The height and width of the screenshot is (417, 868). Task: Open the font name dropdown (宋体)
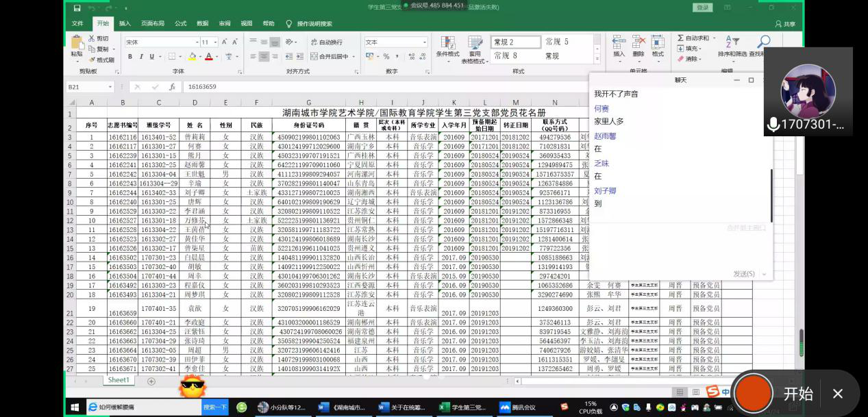195,42
